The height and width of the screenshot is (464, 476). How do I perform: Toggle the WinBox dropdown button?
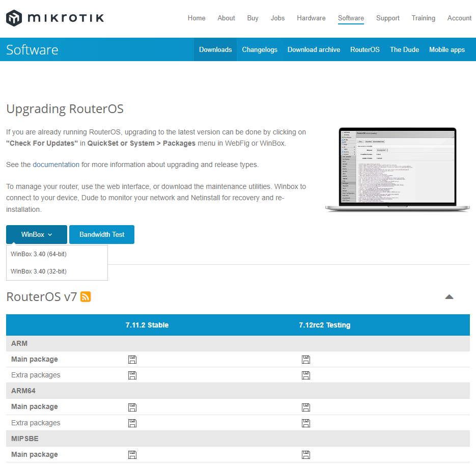(x=37, y=234)
